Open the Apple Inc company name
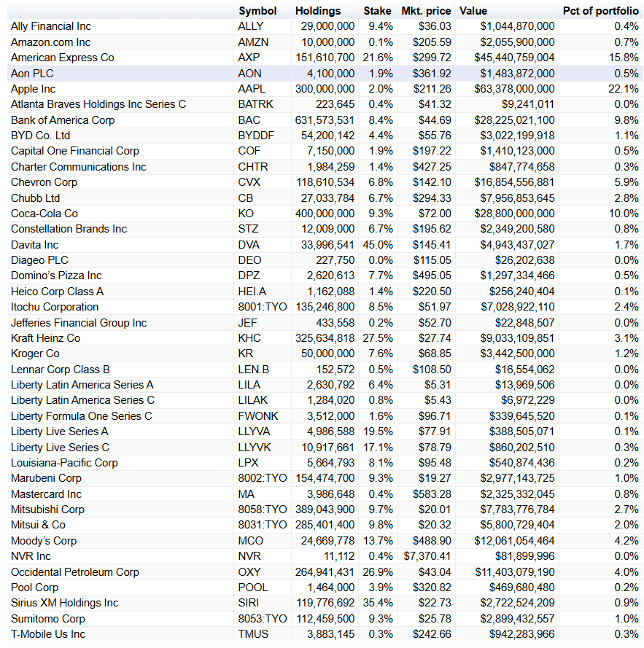Screen dimensions: 644x648 [x=33, y=89]
